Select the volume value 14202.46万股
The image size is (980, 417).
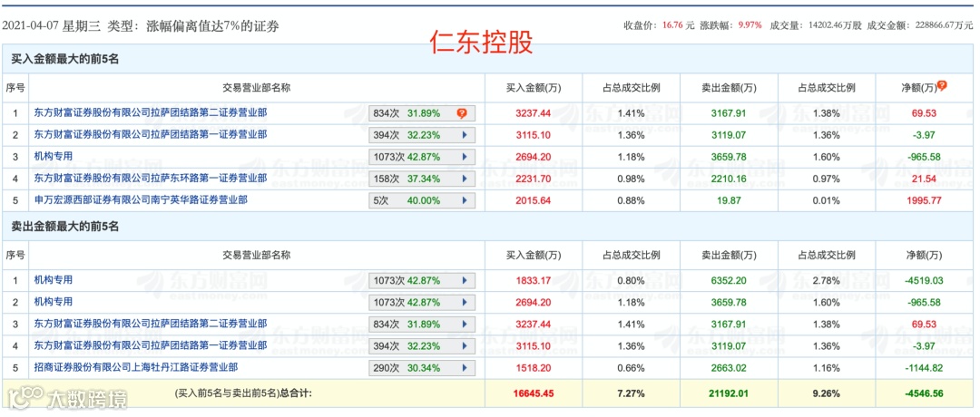click(x=835, y=25)
